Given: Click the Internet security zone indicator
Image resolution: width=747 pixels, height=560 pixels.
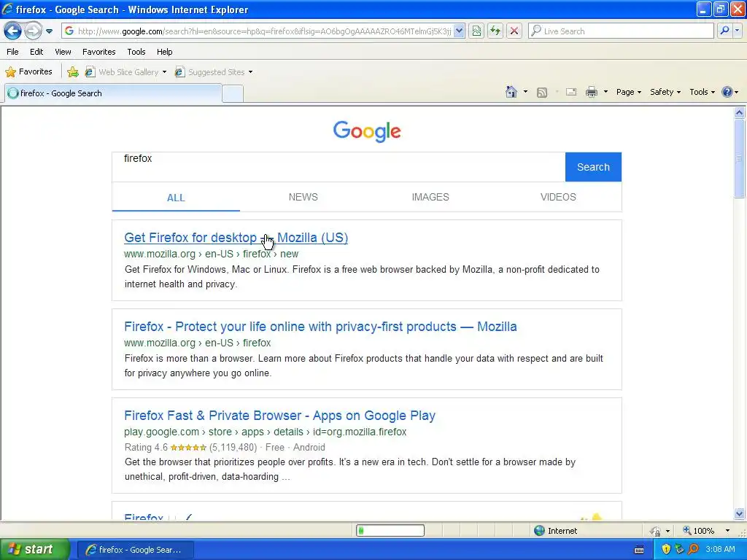Looking at the screenshot, I should coord(555,531).
